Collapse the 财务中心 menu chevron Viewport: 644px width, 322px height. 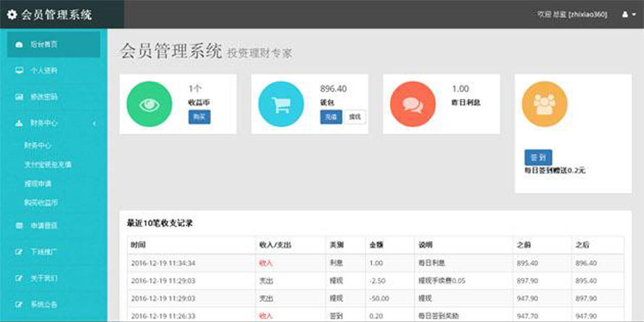pos(94,123)
